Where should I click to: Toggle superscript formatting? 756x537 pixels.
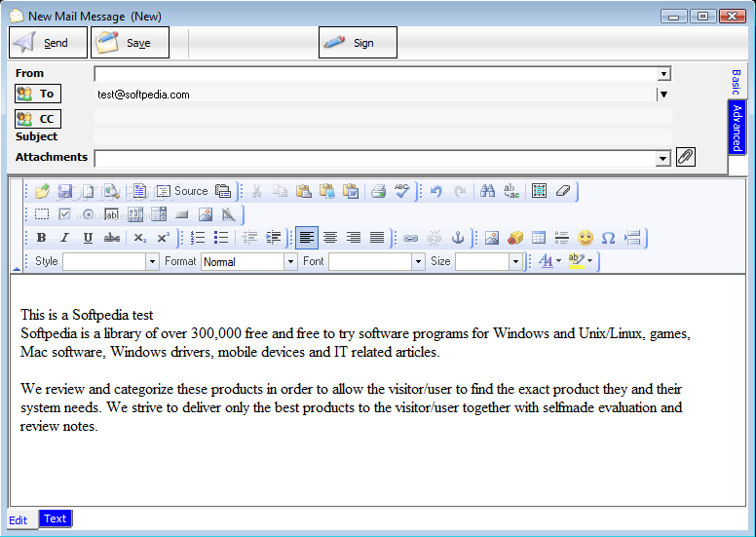tap(163, 238)
